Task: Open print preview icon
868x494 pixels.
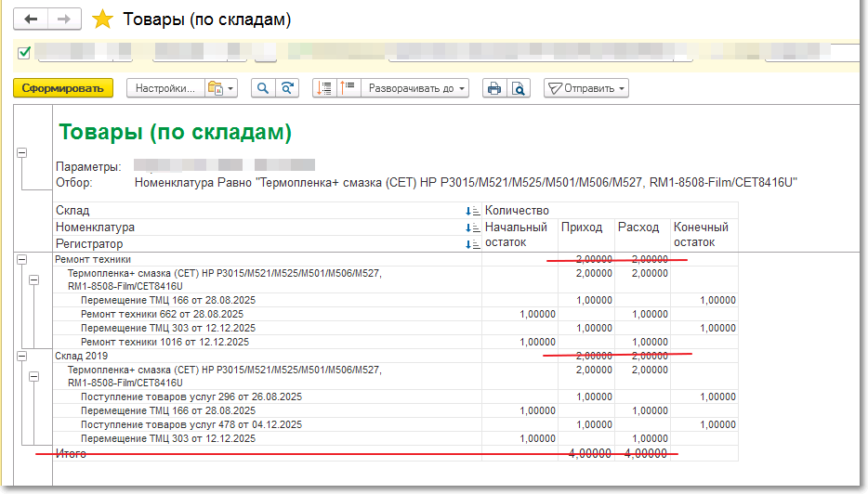Action: [x=519, y=88]
